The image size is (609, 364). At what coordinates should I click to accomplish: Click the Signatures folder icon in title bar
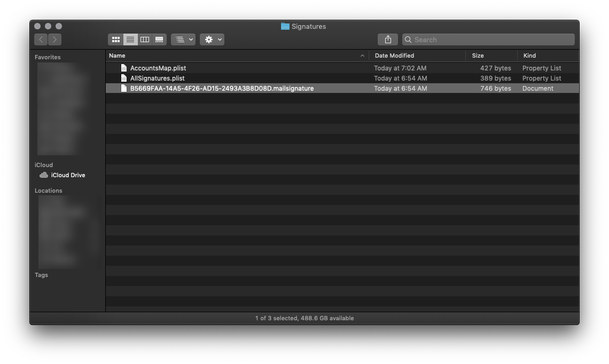tap(285, 26)
